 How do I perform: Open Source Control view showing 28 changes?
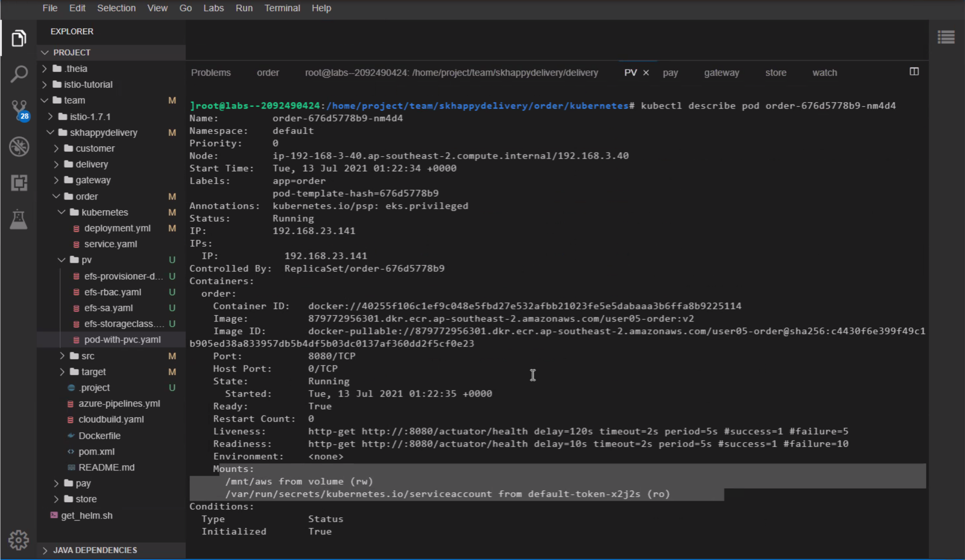19,109
